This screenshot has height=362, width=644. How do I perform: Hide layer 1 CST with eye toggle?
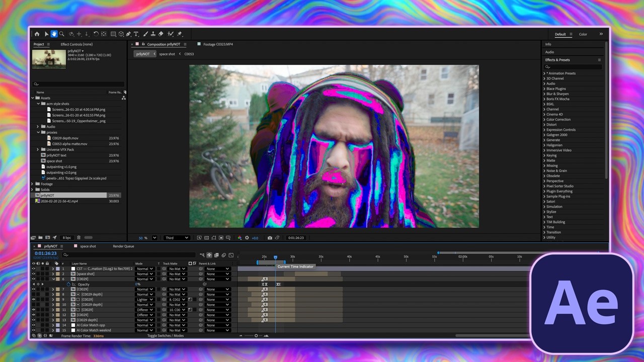(x=34, y=269)
